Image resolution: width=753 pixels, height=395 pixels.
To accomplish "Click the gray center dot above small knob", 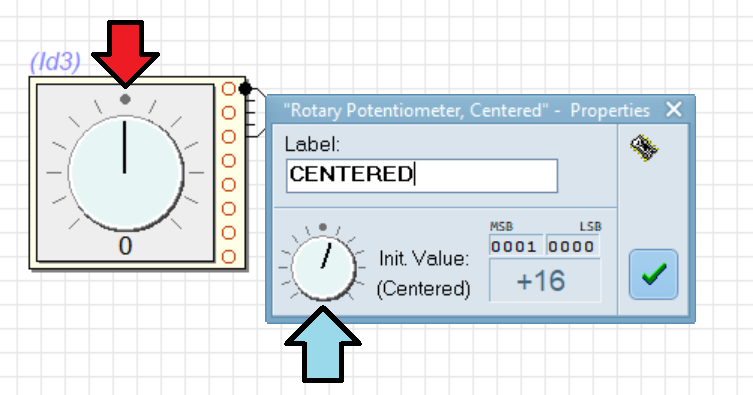I will pyautogui.click(x=323, y=227).
